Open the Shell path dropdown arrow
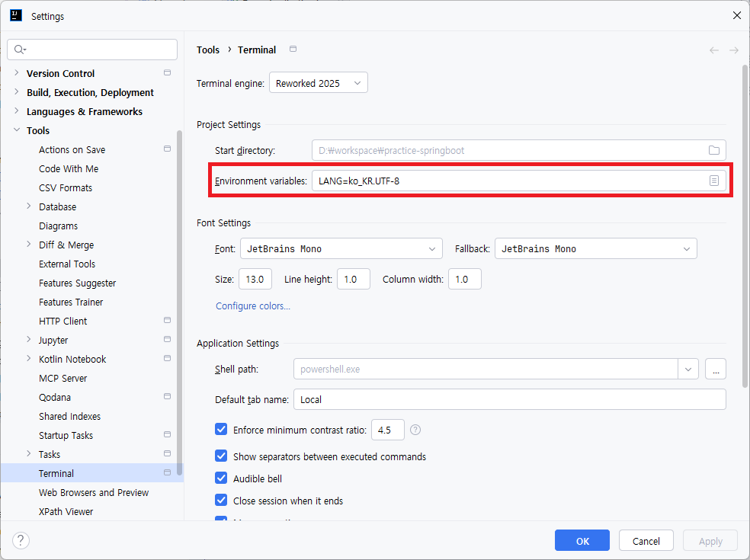Image resolution: width=750 pixels, height=560 pixels. 688,370
